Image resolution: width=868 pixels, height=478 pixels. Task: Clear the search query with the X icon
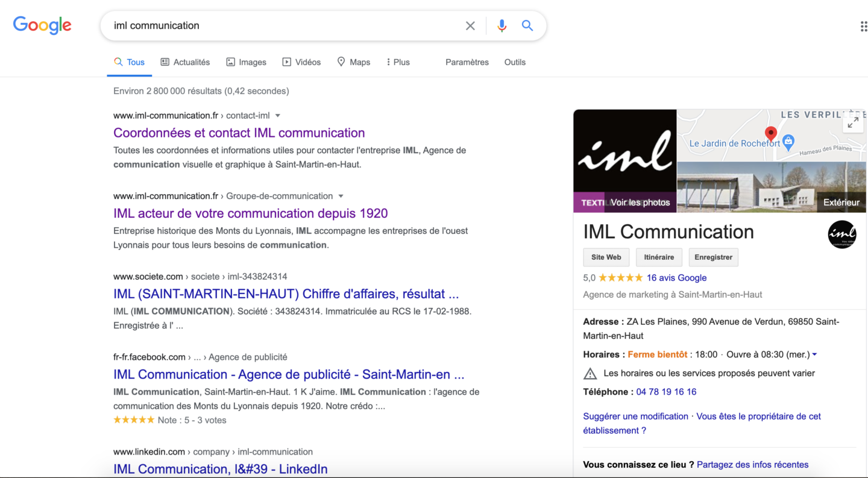[x=470, y=25]
